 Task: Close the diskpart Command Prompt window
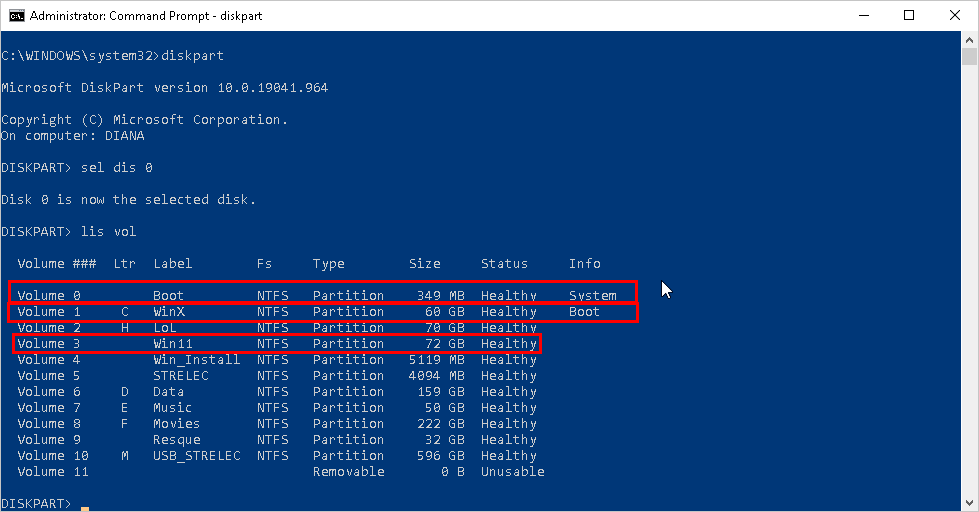(955, 16)
